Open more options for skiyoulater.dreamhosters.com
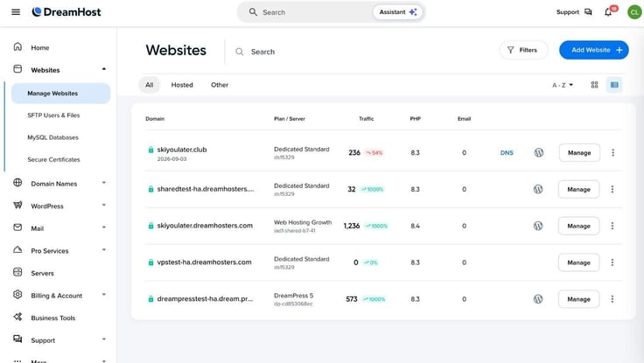The height and width of the screenshot is (363, 644). click(x=612, y=226)
